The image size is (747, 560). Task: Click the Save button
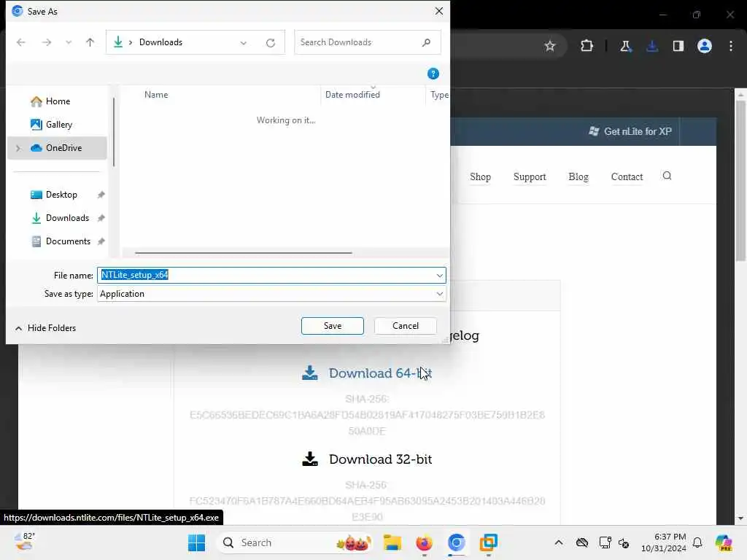click(x=333, y=326)
